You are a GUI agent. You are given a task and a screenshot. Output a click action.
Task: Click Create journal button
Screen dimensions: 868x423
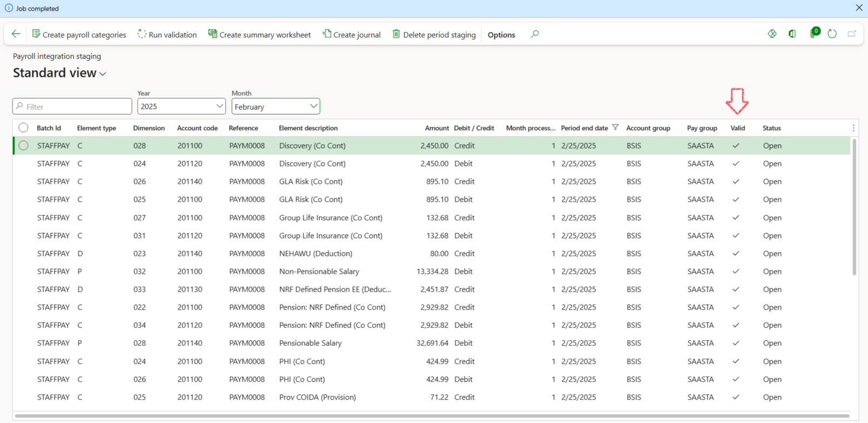coord(352,35)
